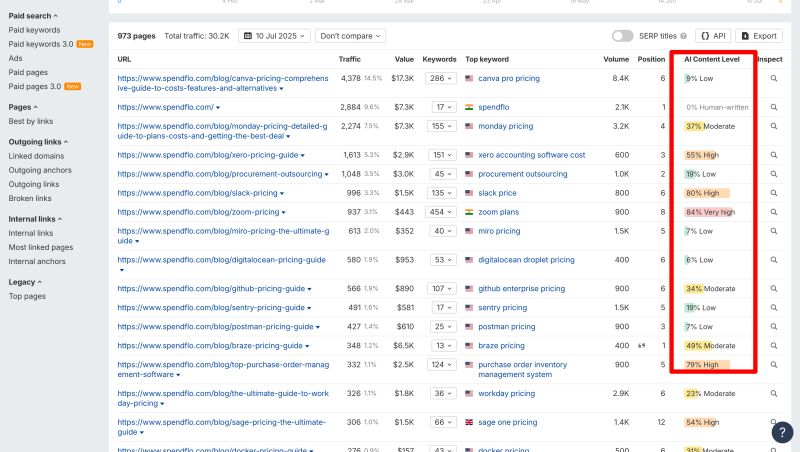The width and height of the screenshot is (800, 452).
Task: Expand the 286 keywords dropdown
Action: [x=441, y=79]
